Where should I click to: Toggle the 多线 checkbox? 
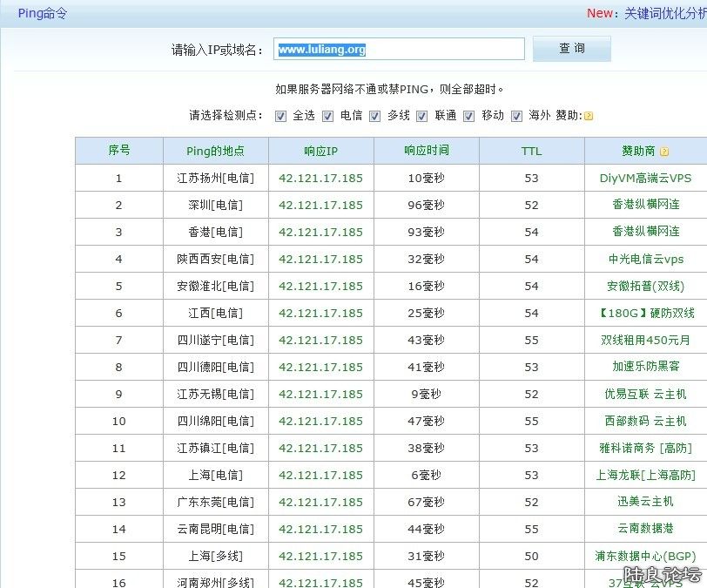[375, 116]
